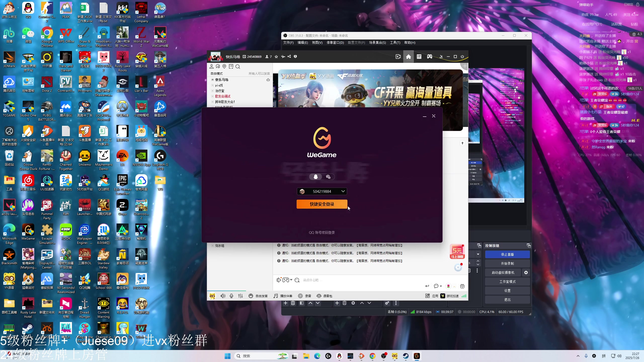Open OBS source properties gear icon
The image size is (644, 362).
tap(353, 303)
